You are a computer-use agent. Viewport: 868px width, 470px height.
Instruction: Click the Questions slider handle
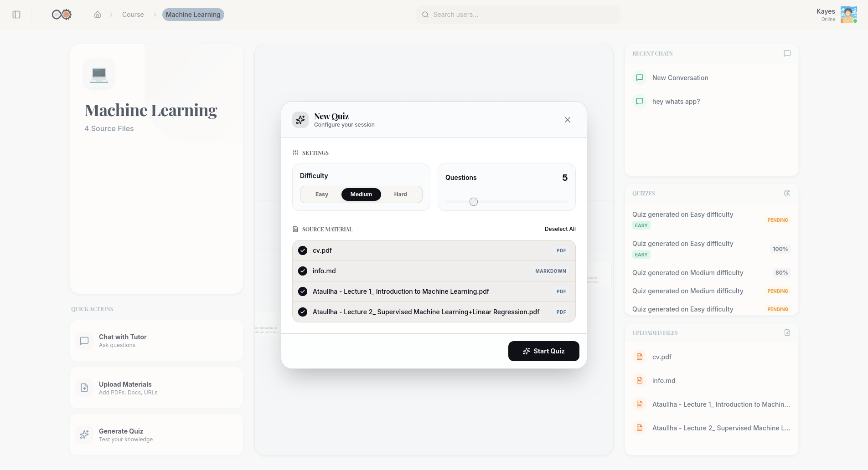474,202
